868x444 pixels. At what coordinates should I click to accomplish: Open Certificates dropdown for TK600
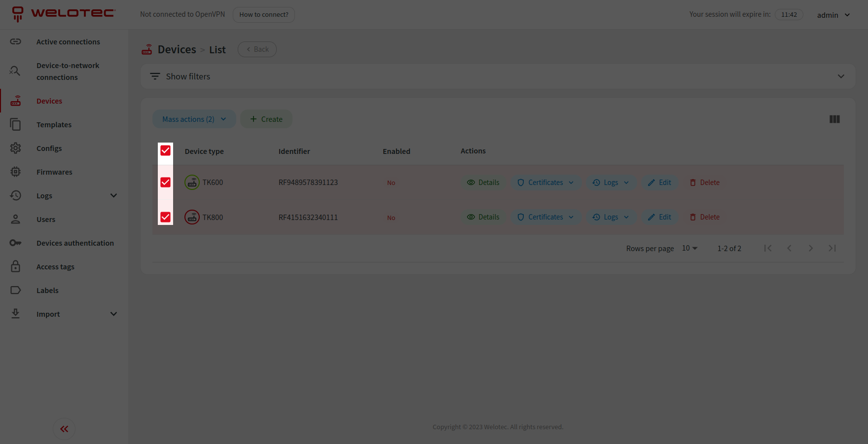tap(546, 183)
